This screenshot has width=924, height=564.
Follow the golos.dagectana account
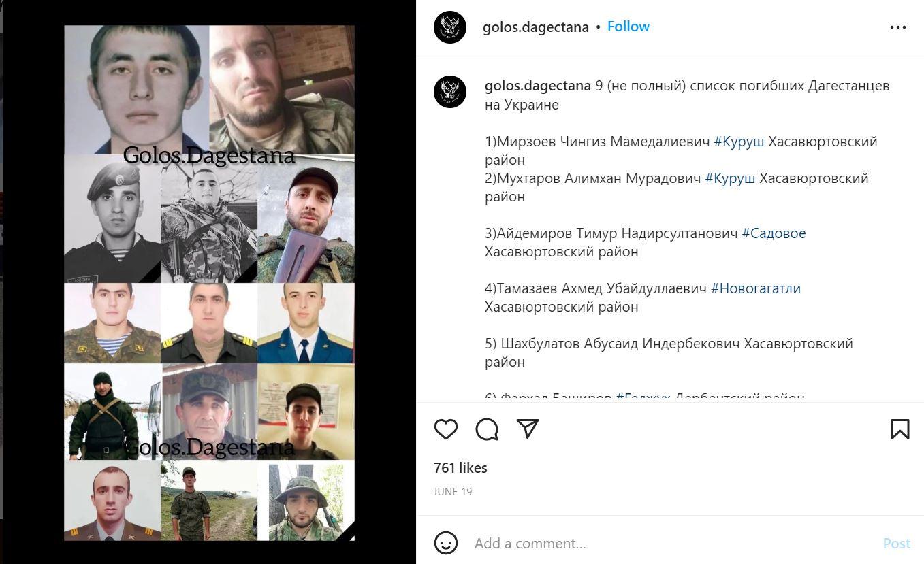coord(628,27)
